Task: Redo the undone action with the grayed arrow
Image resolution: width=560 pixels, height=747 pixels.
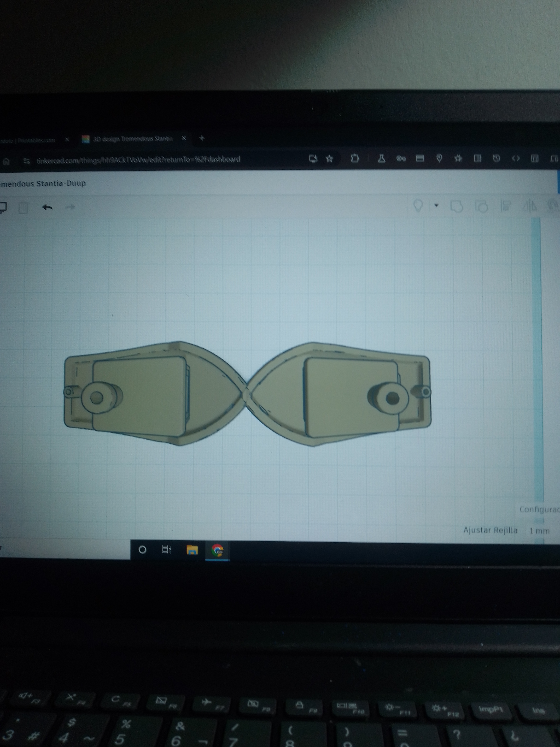Action: coord(70,207)
